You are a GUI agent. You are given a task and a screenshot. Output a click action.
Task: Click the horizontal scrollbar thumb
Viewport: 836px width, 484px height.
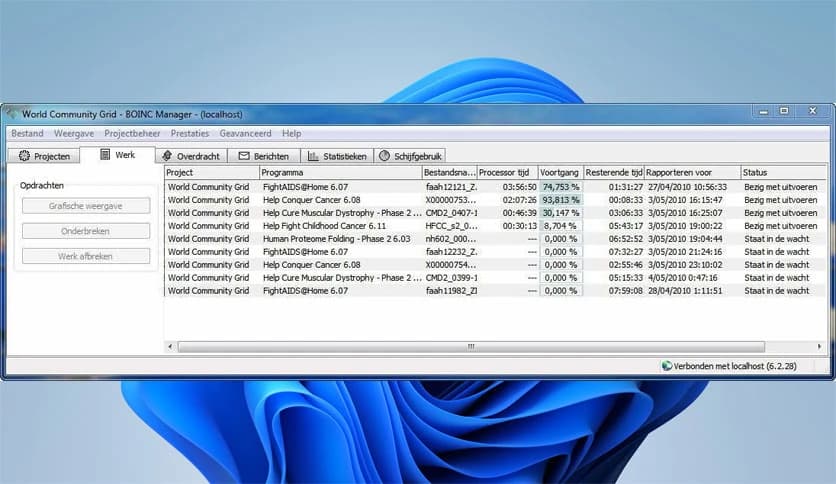click(471, 346)
